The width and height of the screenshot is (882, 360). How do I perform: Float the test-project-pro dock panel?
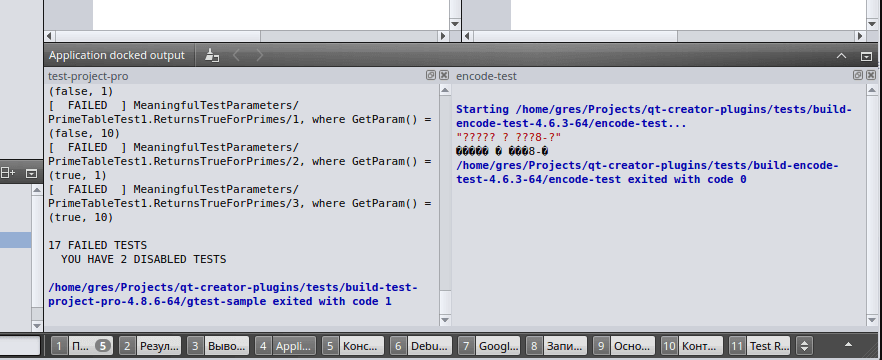(x=431, y=75)
